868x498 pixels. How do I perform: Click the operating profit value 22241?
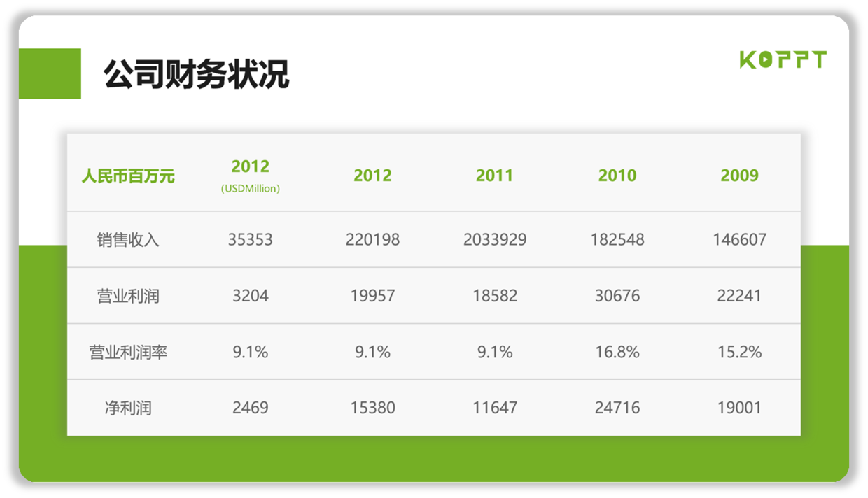pyautogui.click(x=740, y=295)
